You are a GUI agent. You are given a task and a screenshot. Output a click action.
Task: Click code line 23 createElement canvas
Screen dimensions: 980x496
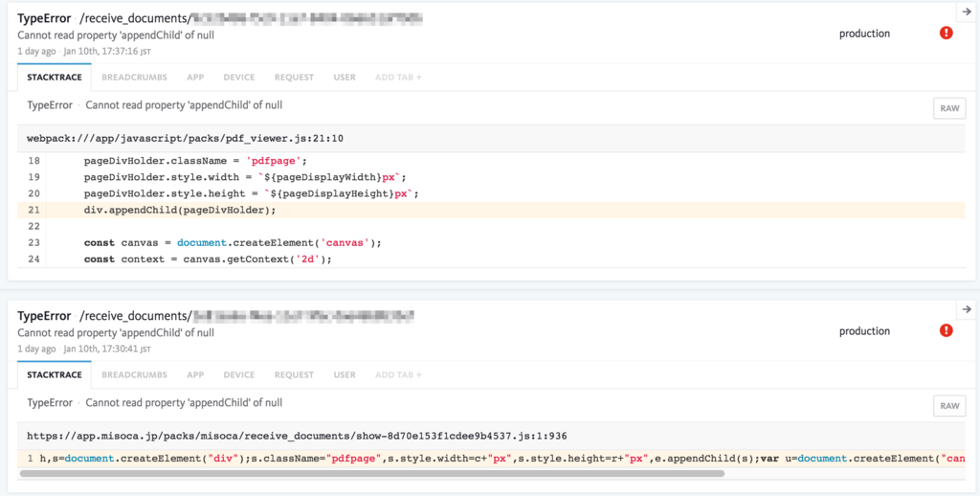(491, 242)
